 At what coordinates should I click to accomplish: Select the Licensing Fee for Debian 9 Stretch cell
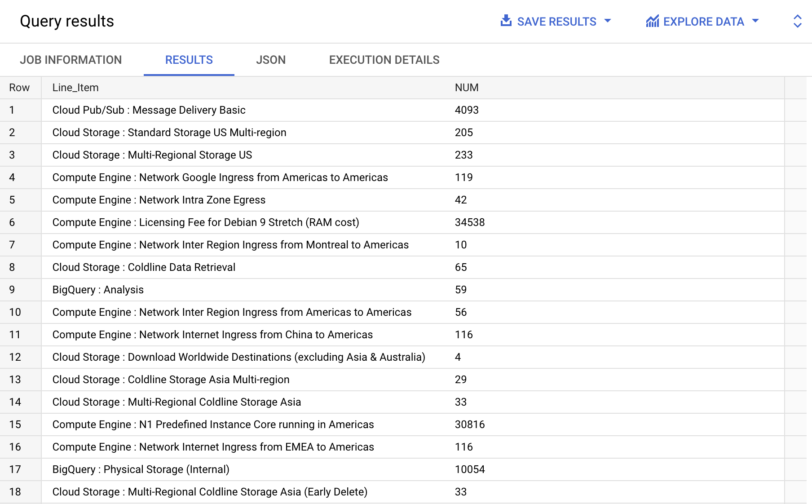tap(206, 222)
